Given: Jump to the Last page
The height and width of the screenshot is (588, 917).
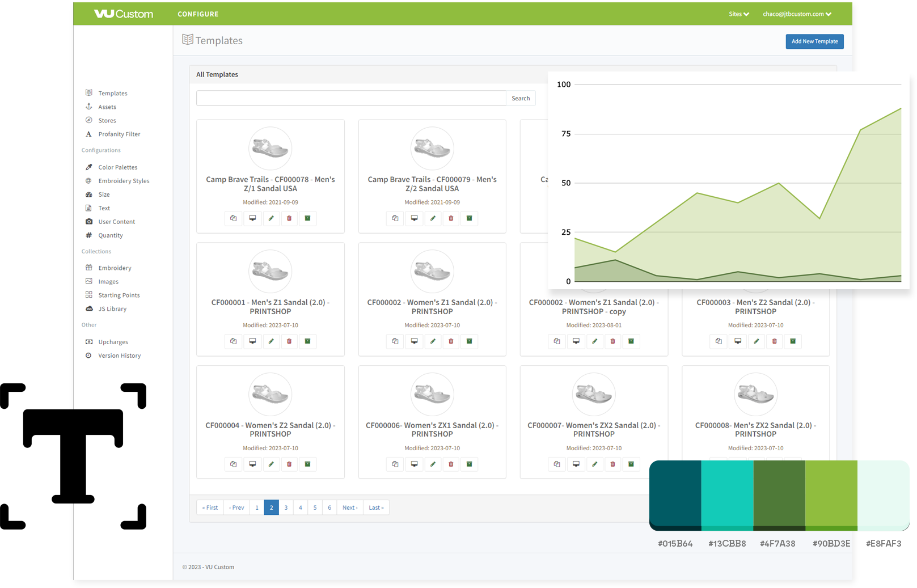Looking at the screenshot, I should click(376, 507).
